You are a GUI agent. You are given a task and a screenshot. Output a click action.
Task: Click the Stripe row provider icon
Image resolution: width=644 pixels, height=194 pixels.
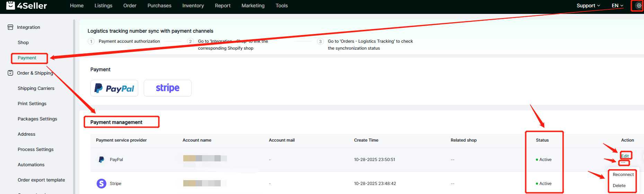coord(101,184)
